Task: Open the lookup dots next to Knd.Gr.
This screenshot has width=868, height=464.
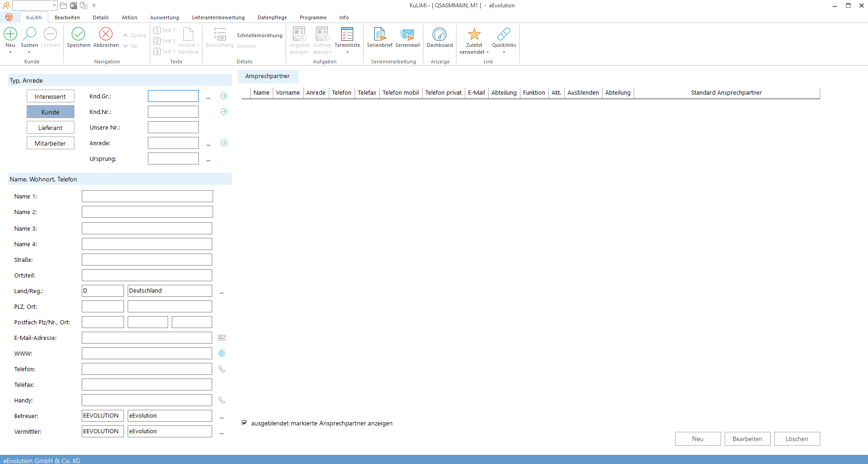Action: point(208,97)
